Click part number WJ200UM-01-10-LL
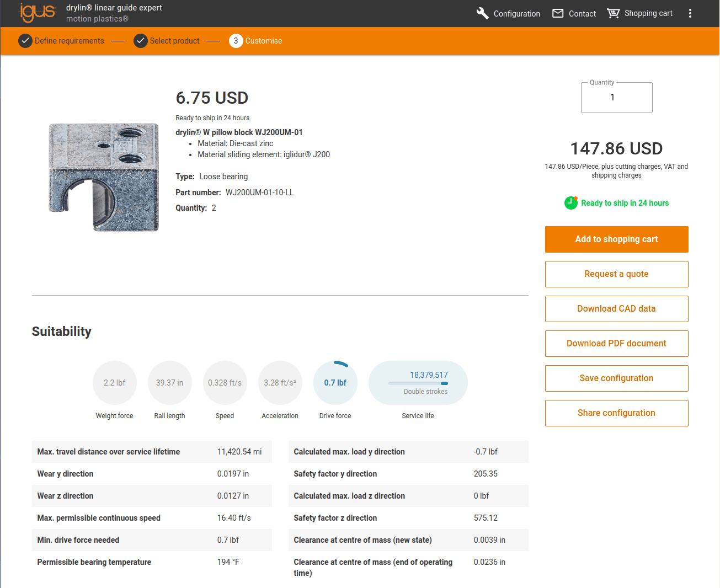The width and height of the screenshot is (720, 588). 260,193
